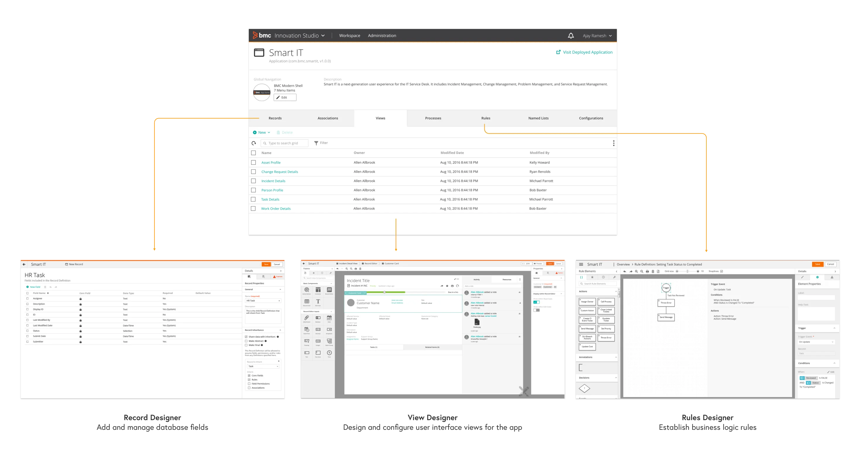This screenshot has height=455, width=868.
Task: Open favorites star tab in Rule Elements
Action: tap(592, 277)
